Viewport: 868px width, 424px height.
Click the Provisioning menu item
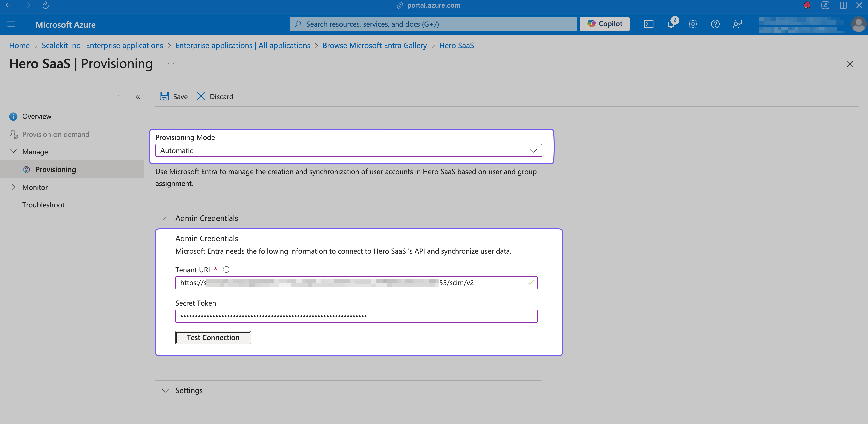point(55,168)
